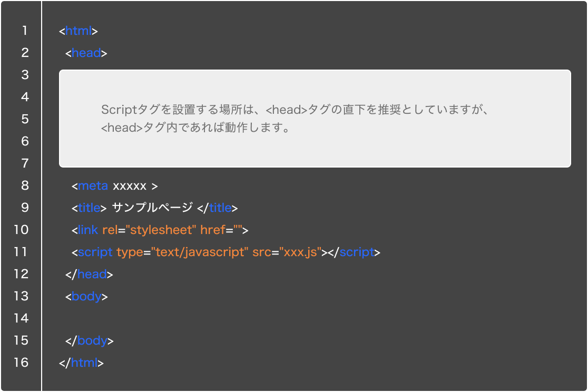Click line number 11 in gutter
Image resolution: width=588 pixels, height=392 pixels.
(21, 252)
